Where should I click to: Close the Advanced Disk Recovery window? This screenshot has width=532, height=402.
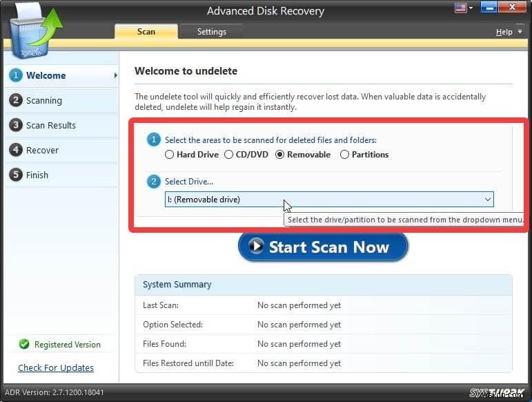coord(512,8)
